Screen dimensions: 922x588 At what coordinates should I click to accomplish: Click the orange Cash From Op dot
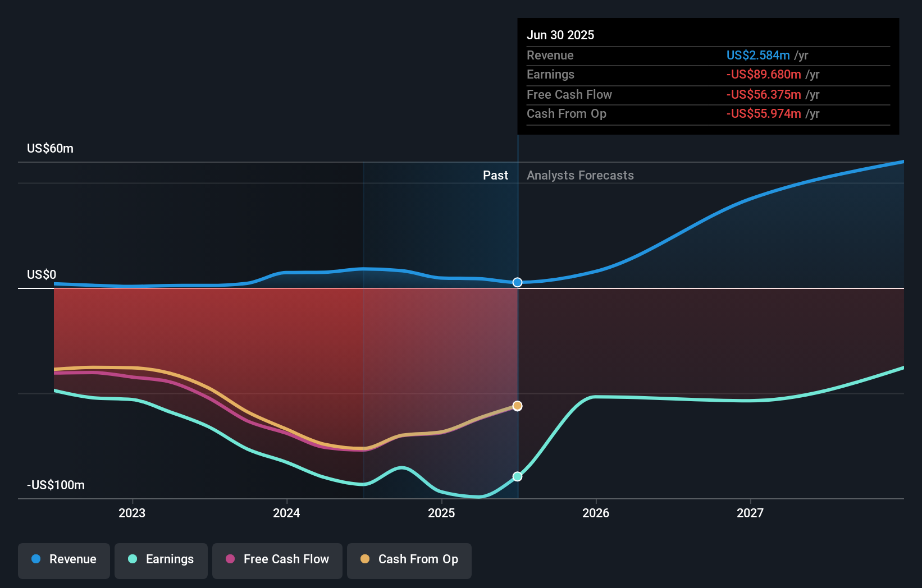pyautogui.click(x=365, y=559)
